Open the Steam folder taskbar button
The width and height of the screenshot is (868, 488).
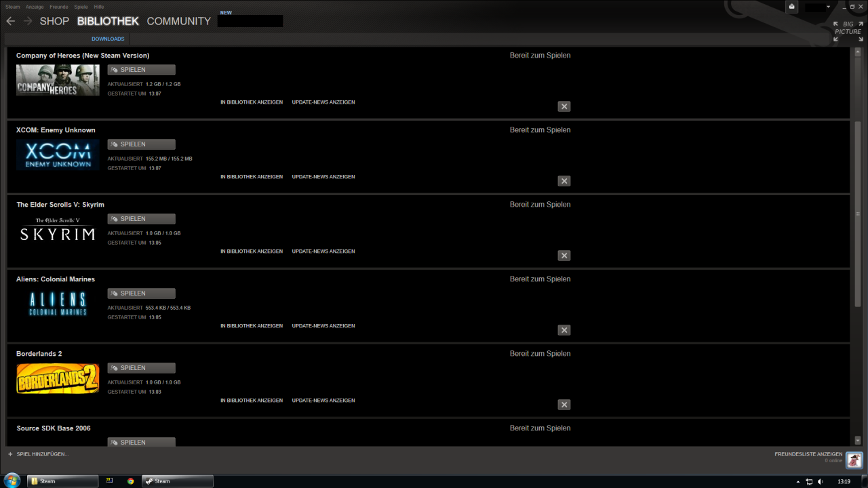(x=62, y=481)
